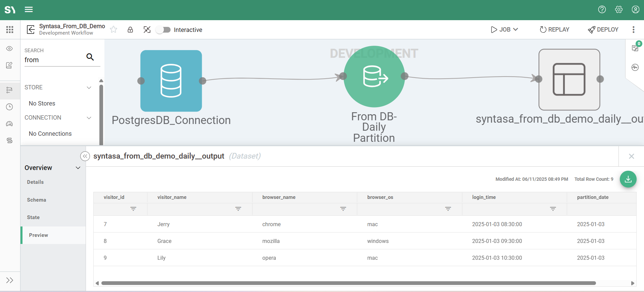Collapse the STORE section chevron
Viewport: 644px width, 292px height.
(x=89, y=88)
